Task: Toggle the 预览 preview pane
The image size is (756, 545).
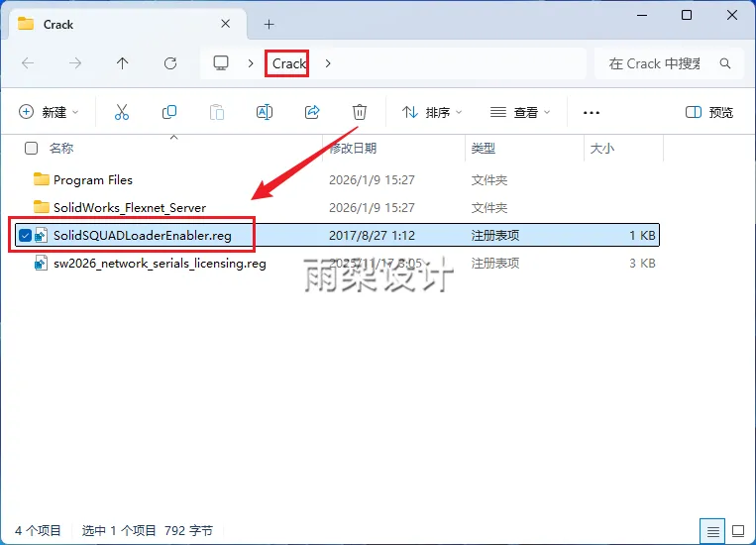Action: point(708,112)
